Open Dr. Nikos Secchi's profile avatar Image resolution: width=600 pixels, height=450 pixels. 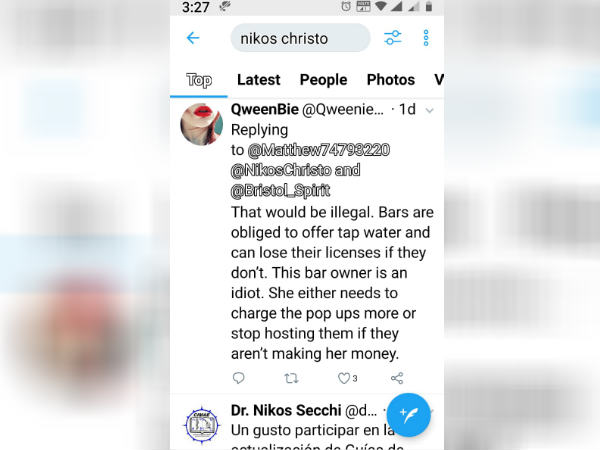(x=202, y=425)
